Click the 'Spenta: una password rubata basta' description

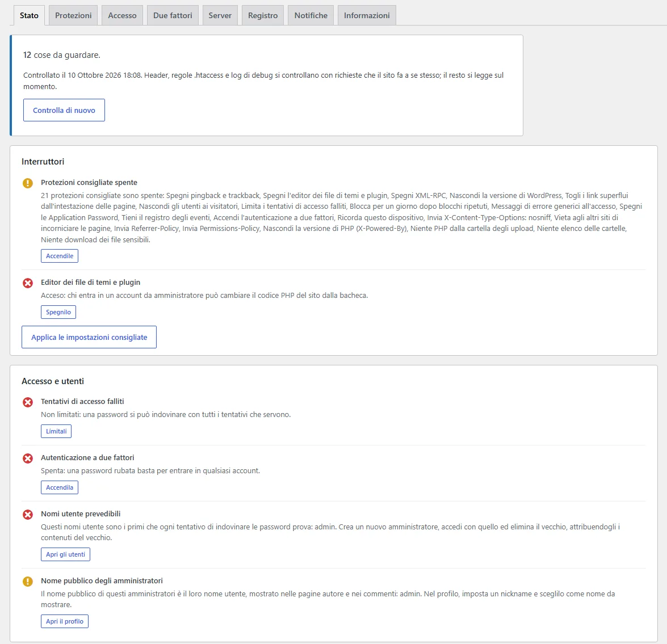pos(150,470)
